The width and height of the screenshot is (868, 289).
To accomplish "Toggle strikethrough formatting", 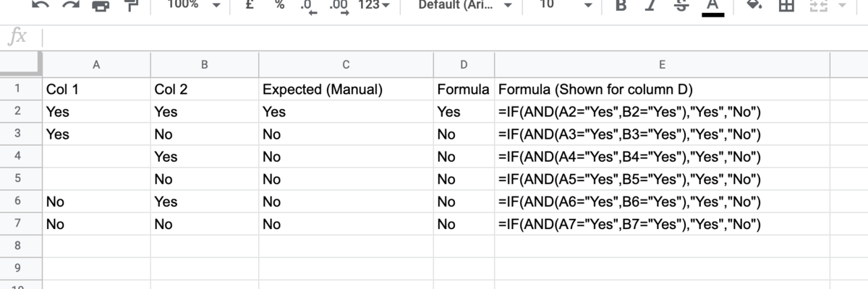I will [681, 4].
